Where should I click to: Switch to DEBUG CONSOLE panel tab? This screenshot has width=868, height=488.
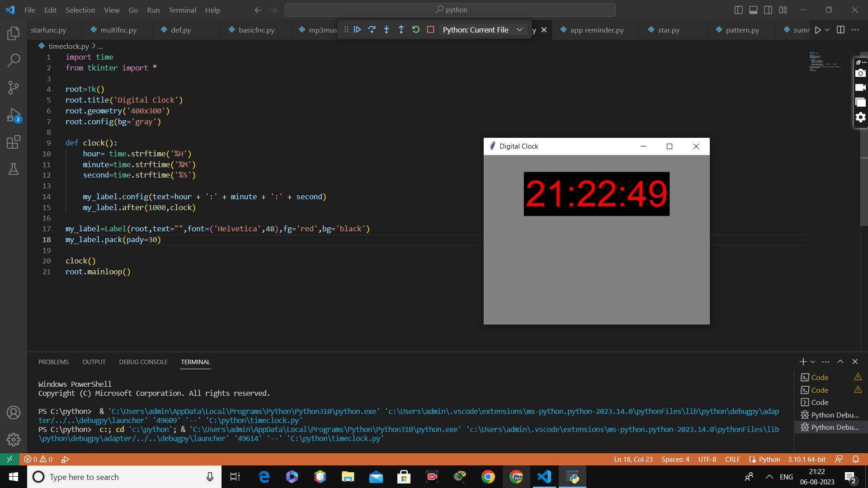click(x=143, y=362)
